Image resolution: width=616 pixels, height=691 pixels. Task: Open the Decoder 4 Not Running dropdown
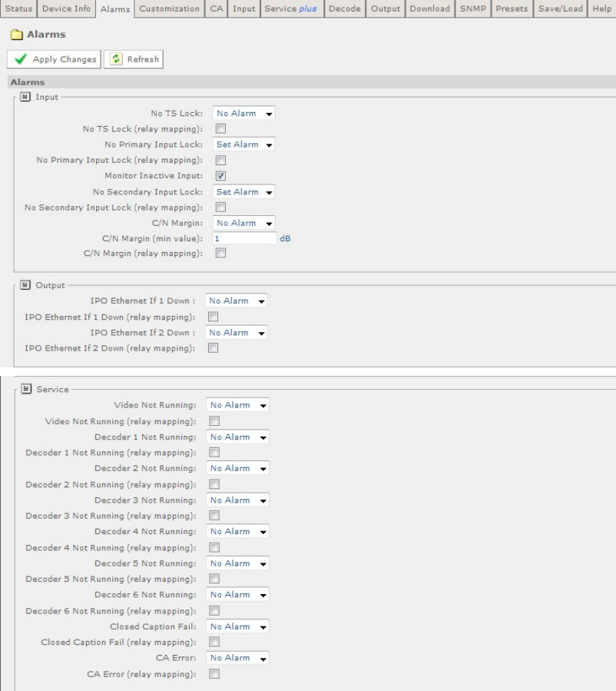pyautogui.click(x=238, y=531)
